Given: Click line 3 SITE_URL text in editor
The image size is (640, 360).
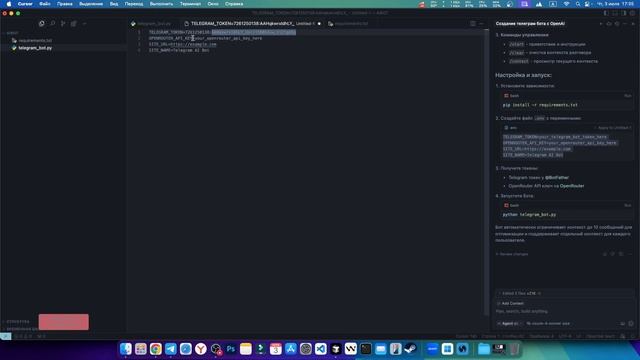Looking at the screenshot, I should click(x=182, y=44).
